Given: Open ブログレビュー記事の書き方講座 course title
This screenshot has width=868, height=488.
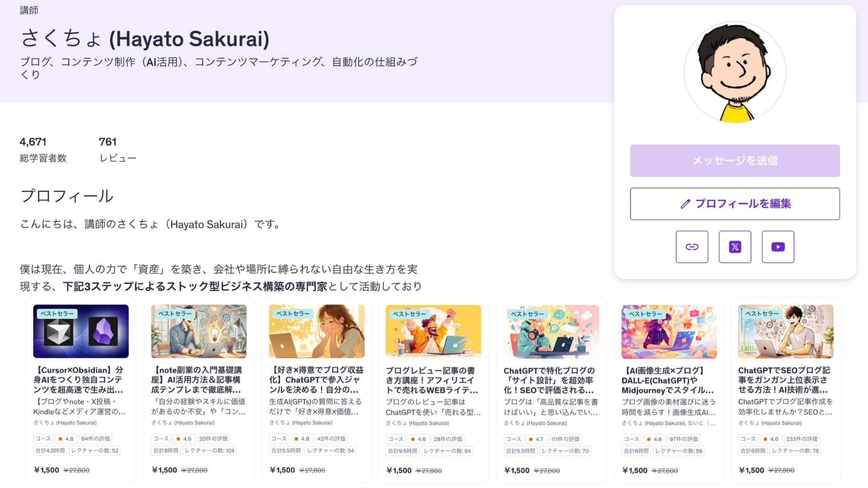Looking at the screenshot, I should coord(432,380).
